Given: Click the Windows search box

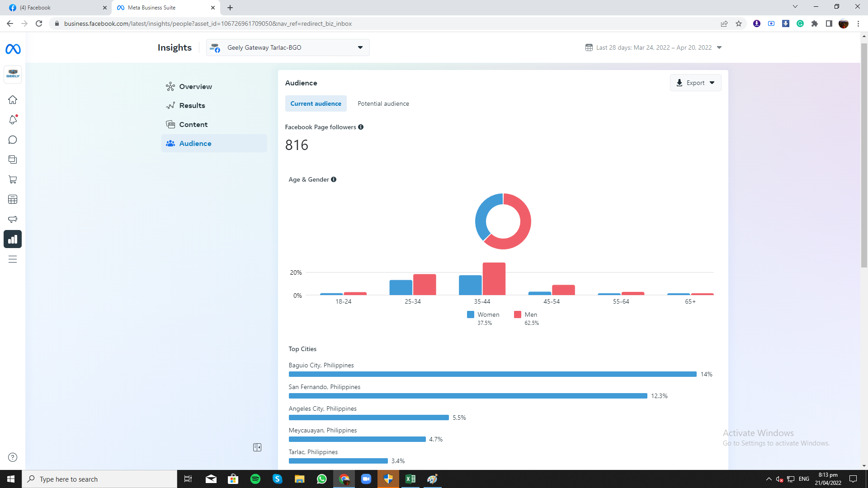Looking at the screenshot, I should coord(99,479).
